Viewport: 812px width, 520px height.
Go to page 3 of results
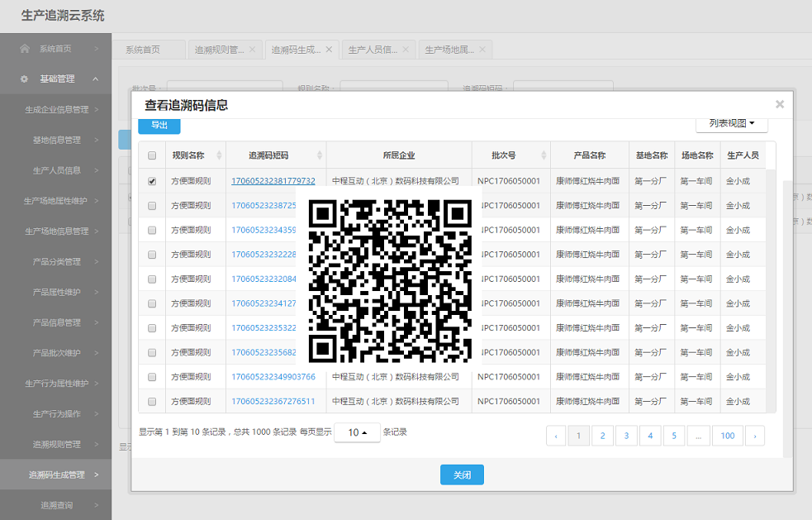coord(626,436)
